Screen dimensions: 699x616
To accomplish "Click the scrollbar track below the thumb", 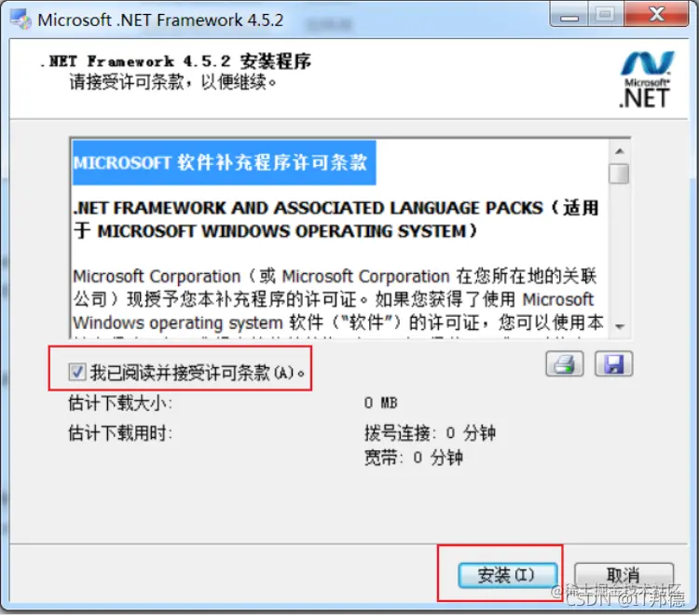I will point(619,251).
